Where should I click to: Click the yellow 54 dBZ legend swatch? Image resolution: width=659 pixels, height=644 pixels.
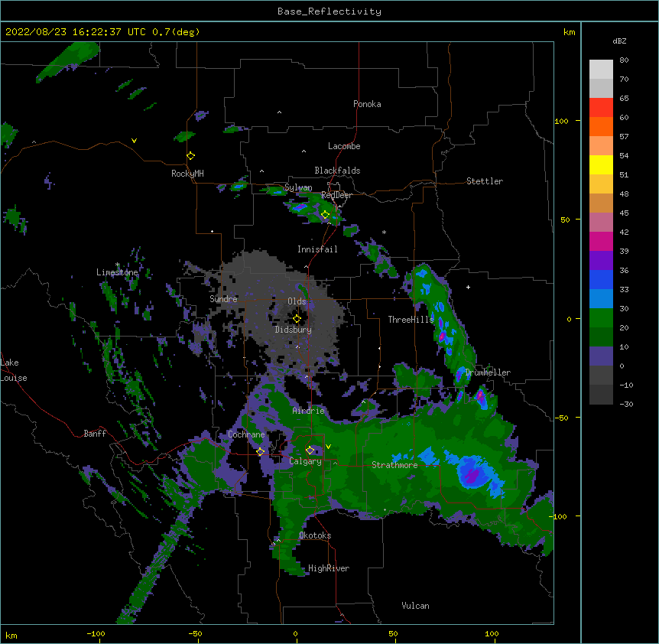coord(601,164)
